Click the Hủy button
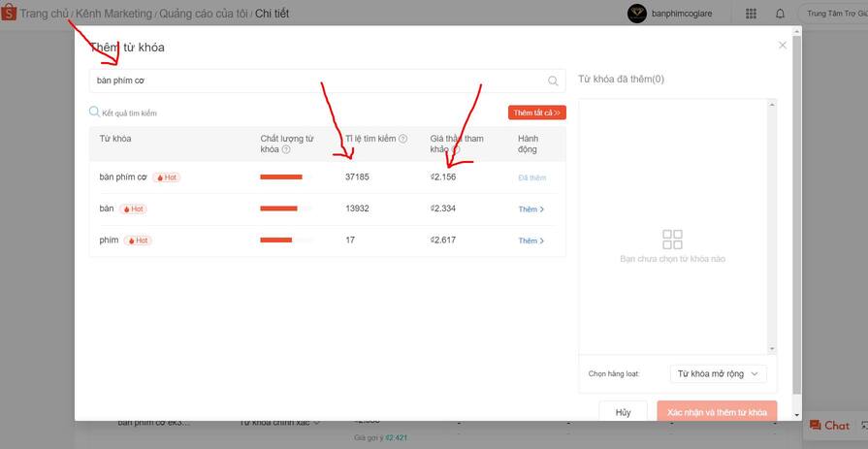The height and width of the screenshot is (449, 868). [x=624, y=412]
